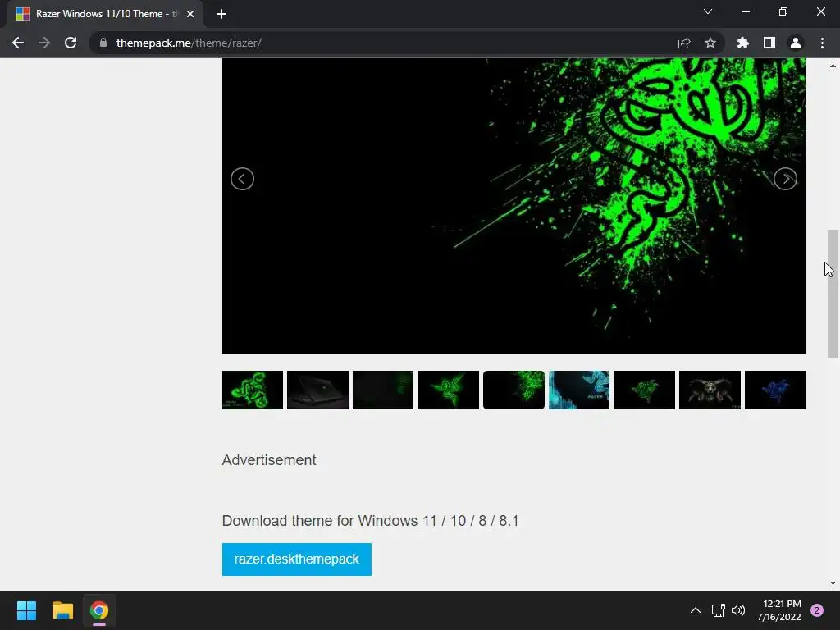Restore down the Chrome window
Viewport: 840px width, 630px height.
[x=783, y=11]
